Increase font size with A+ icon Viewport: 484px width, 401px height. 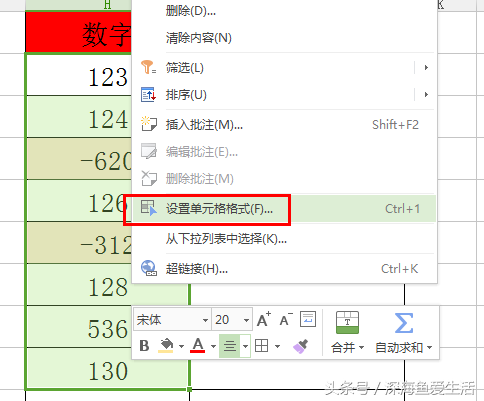(264, 319)
